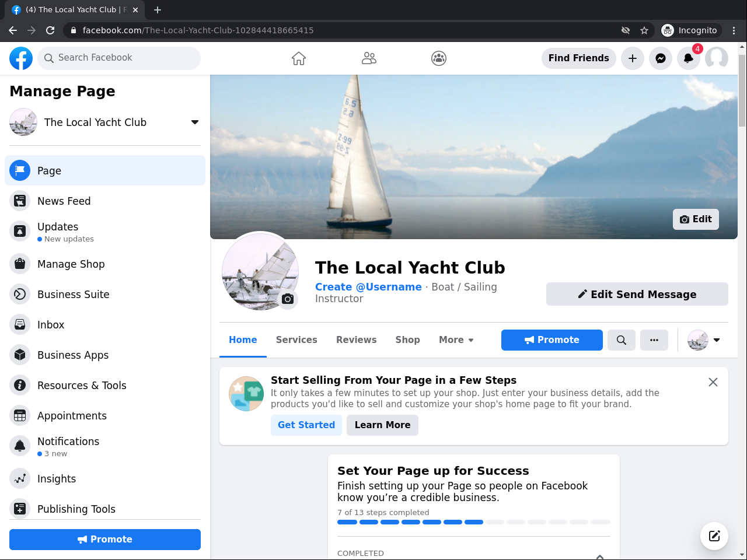
Task: Open the Messenger icon
Action: click(661, 58)
